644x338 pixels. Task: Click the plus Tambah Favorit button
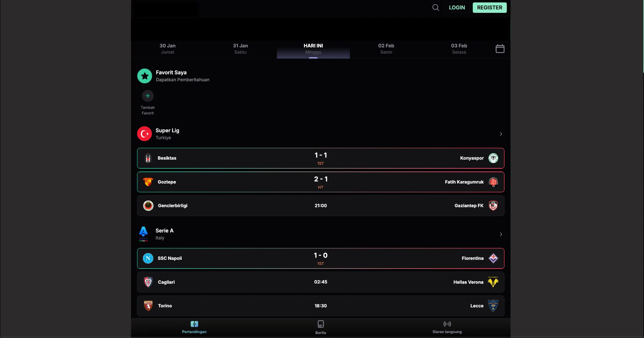148,96
